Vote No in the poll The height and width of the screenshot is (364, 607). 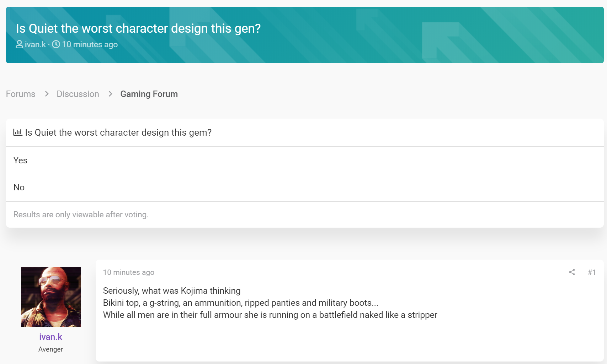[19, 187]
